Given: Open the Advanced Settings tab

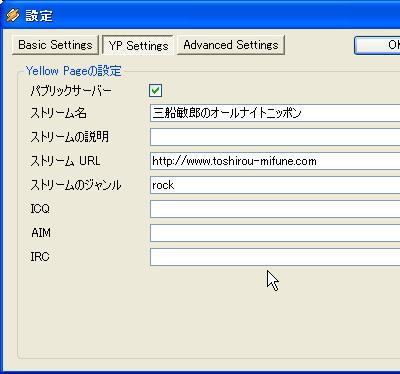Looking at the screenshot, I should (x=231, y=45).
